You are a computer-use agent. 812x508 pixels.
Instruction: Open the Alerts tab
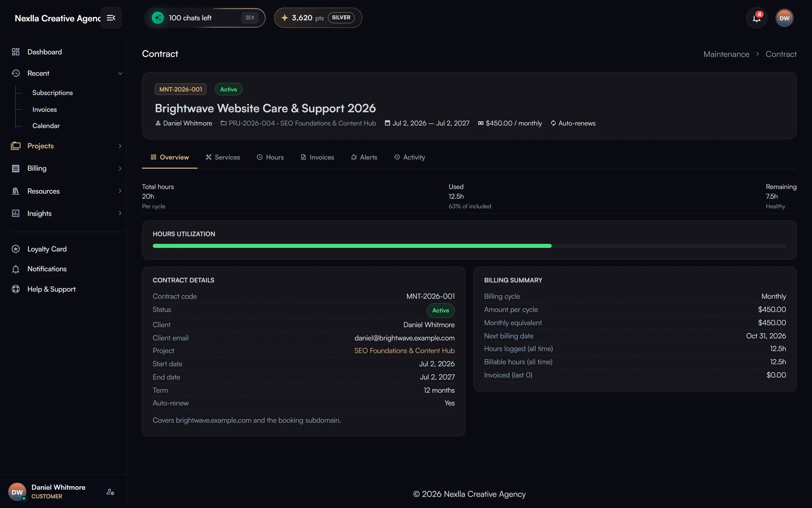pos(364,157)
